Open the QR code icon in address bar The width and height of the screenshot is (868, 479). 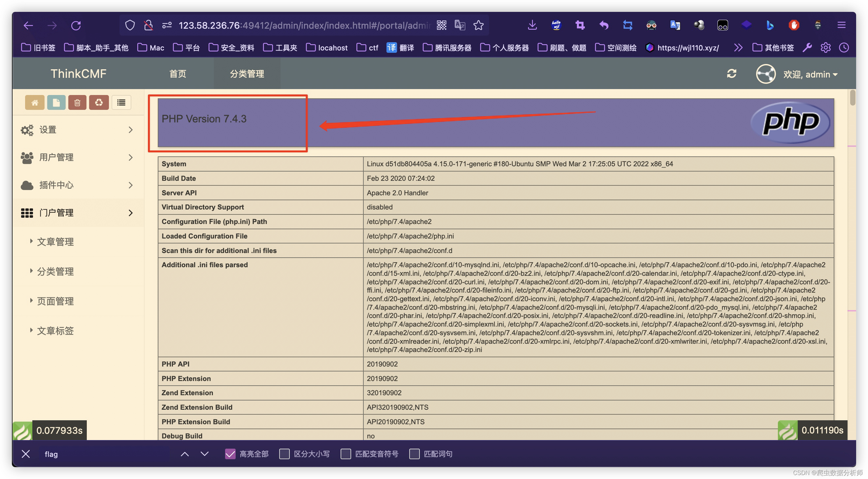(441, 25)
